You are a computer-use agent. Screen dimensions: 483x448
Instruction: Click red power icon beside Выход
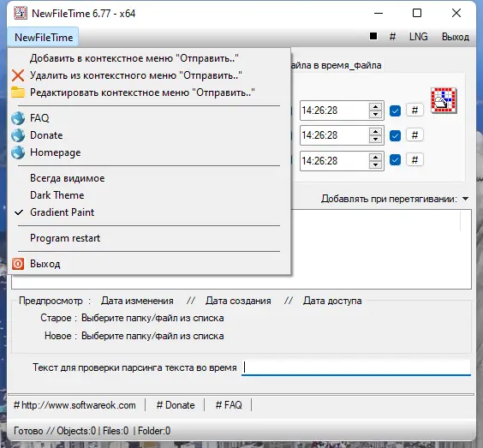tap(18, 264)
